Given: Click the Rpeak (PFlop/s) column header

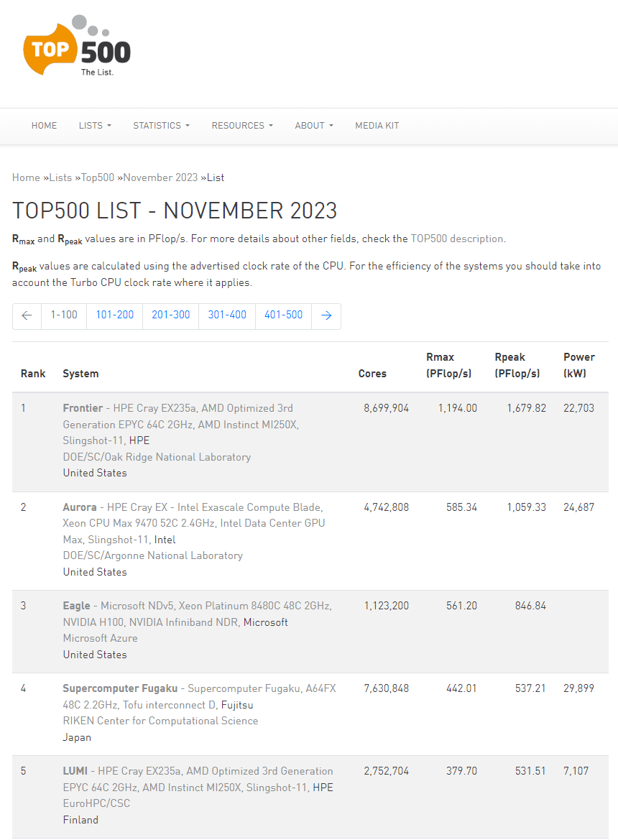Looking at the screenshot, I should tap(517, 365).
